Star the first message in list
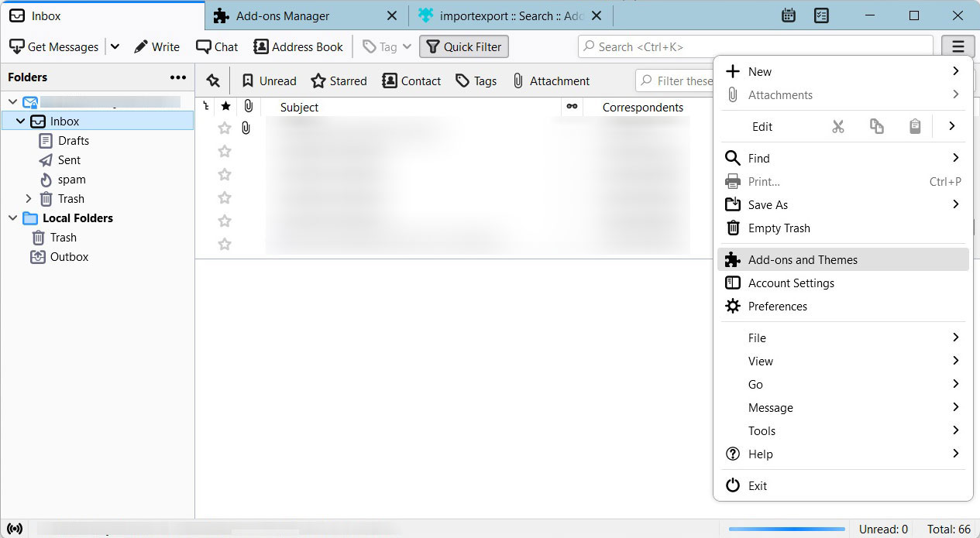 coord(225,128)
